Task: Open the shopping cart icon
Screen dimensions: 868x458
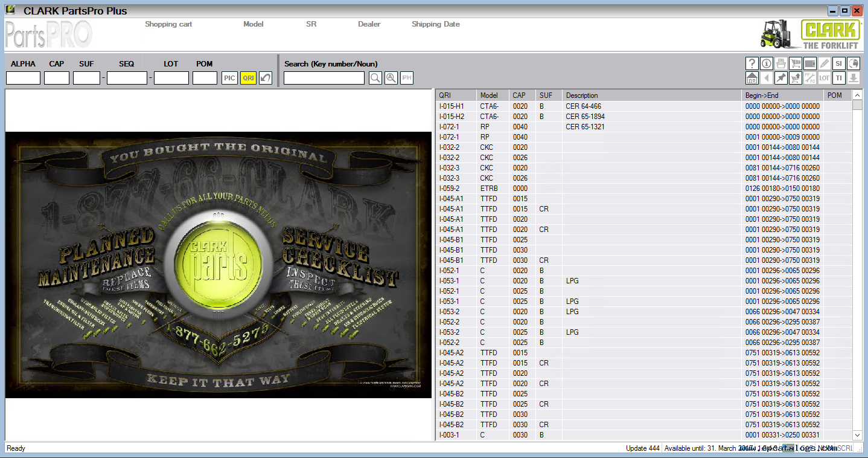Action: (x=796, y=63)
